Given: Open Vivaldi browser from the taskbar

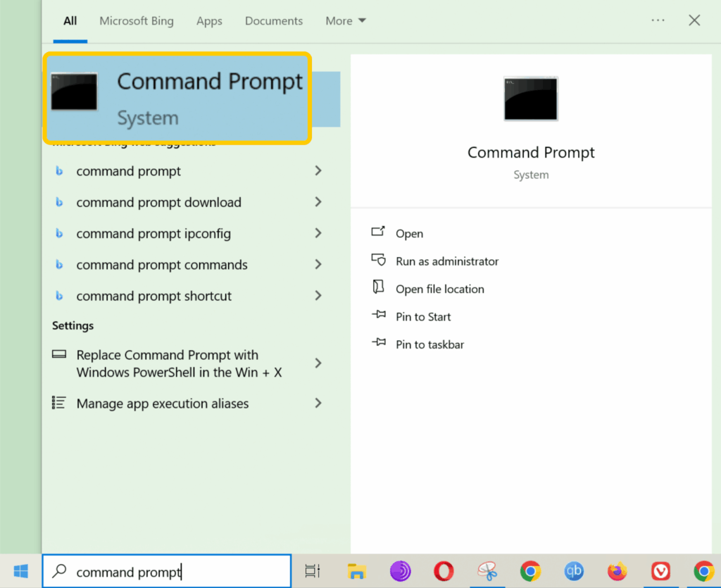Looking at the screenshot, I should [x=660, y=571].
